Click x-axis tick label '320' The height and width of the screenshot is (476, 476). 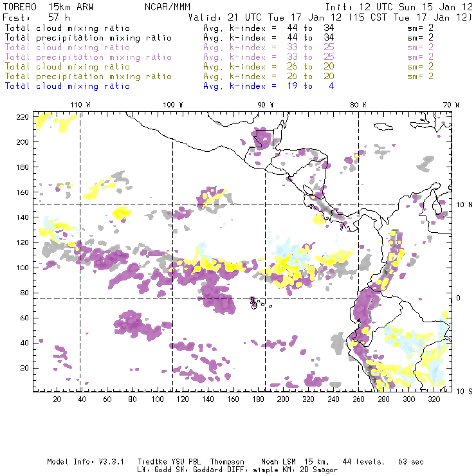tap(434, 399)
